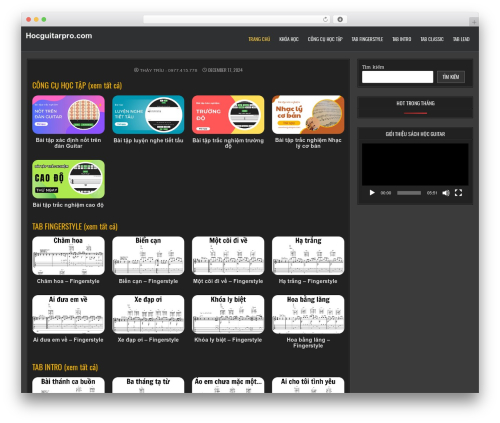Viewport: 500px width, 423px height.
Task: Open the Hạ trắng tab sheet thumbnail
Action: point(308,256)
